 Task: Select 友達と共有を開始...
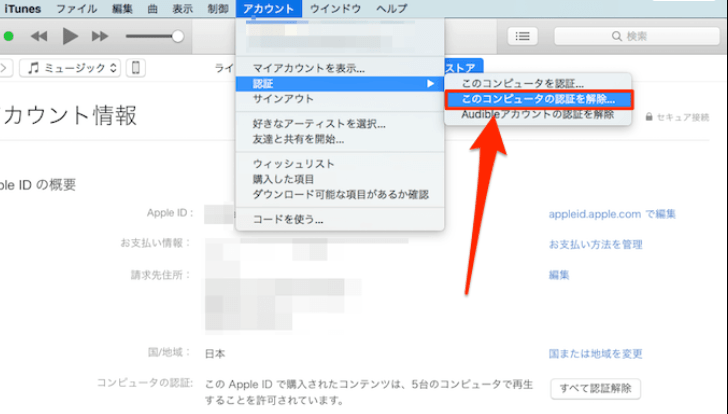[x=340, y=139]
